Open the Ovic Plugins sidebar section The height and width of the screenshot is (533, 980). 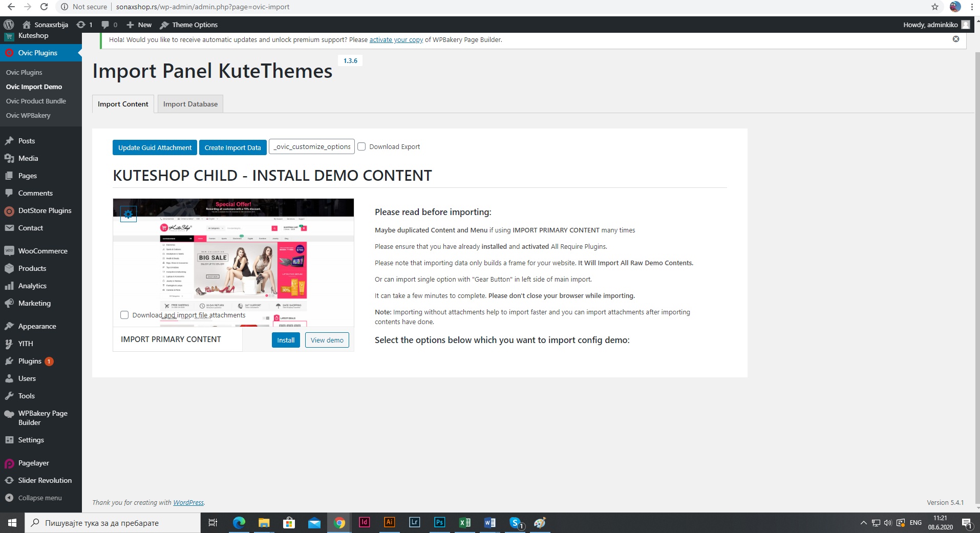pos(41,53)
